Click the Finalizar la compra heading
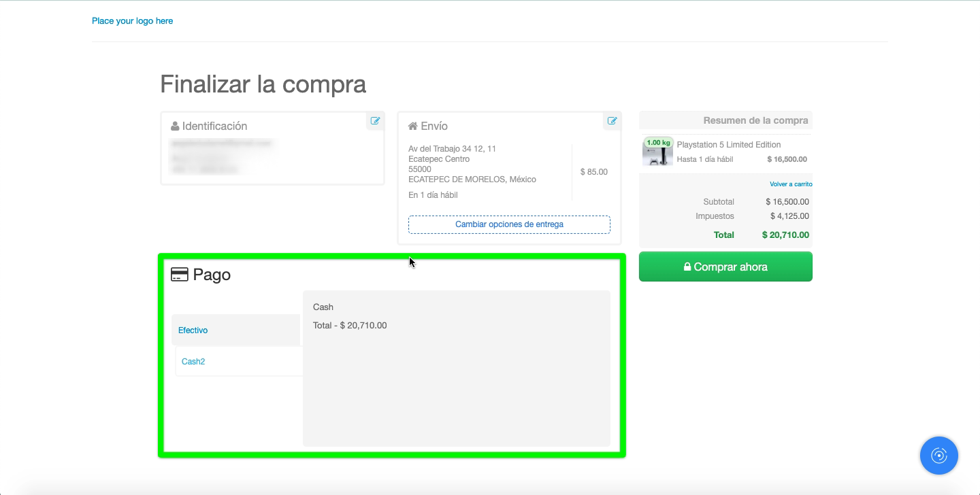Screen dimensions: 980x495 click(x=263, y=84)
